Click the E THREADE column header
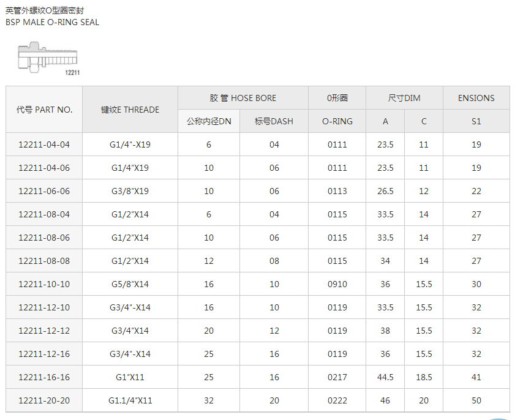The height and width of the screenshot is (420, 523). point(130,110)
